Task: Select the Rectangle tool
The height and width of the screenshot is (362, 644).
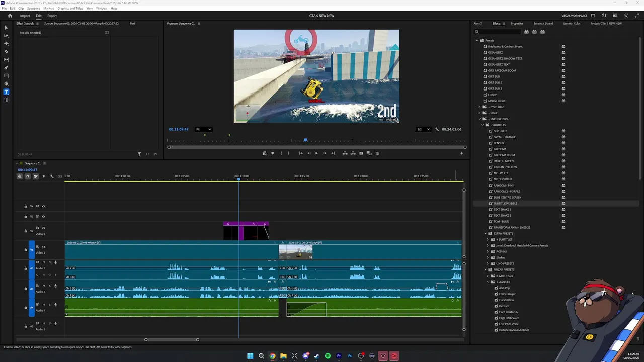Action: pos(6,76)
